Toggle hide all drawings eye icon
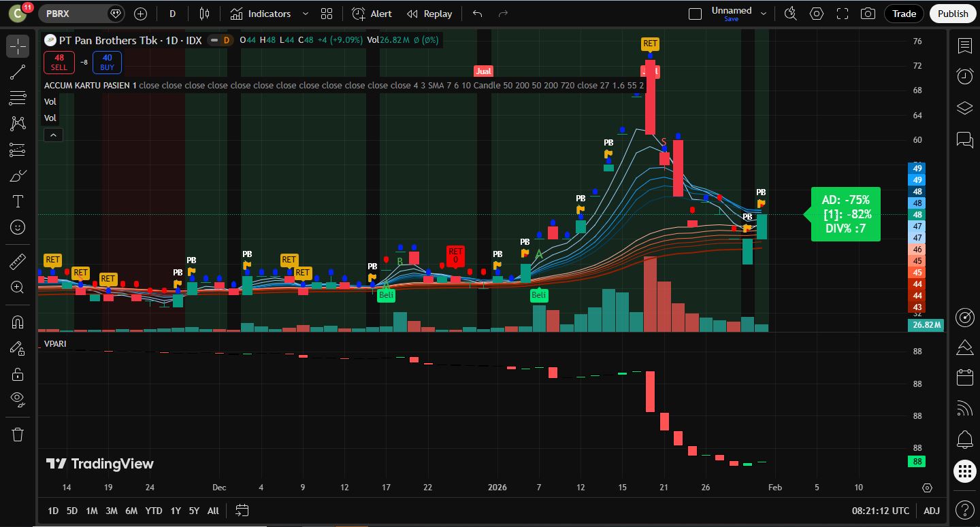Viewport: 980px width, 527px height. (18, 399)
